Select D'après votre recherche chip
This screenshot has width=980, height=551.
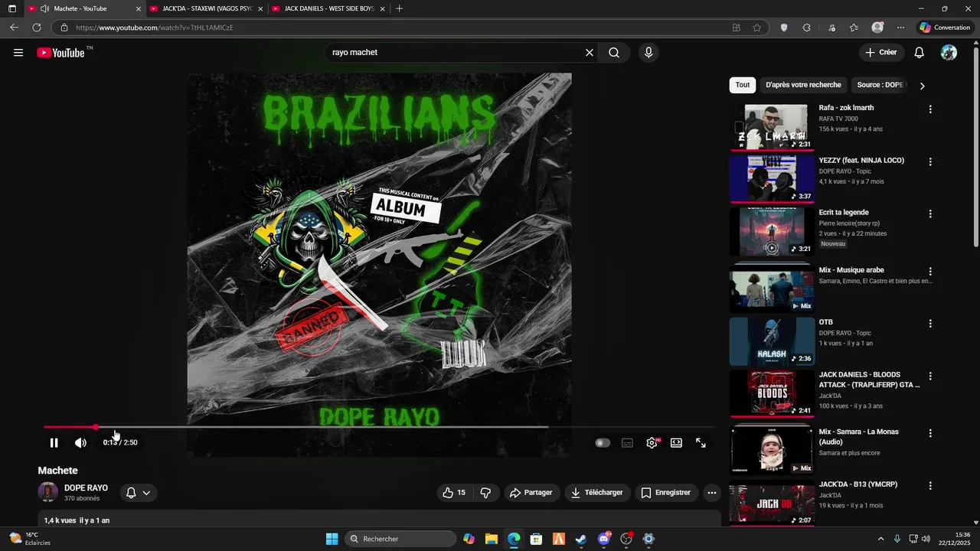(x=803, y=85)
